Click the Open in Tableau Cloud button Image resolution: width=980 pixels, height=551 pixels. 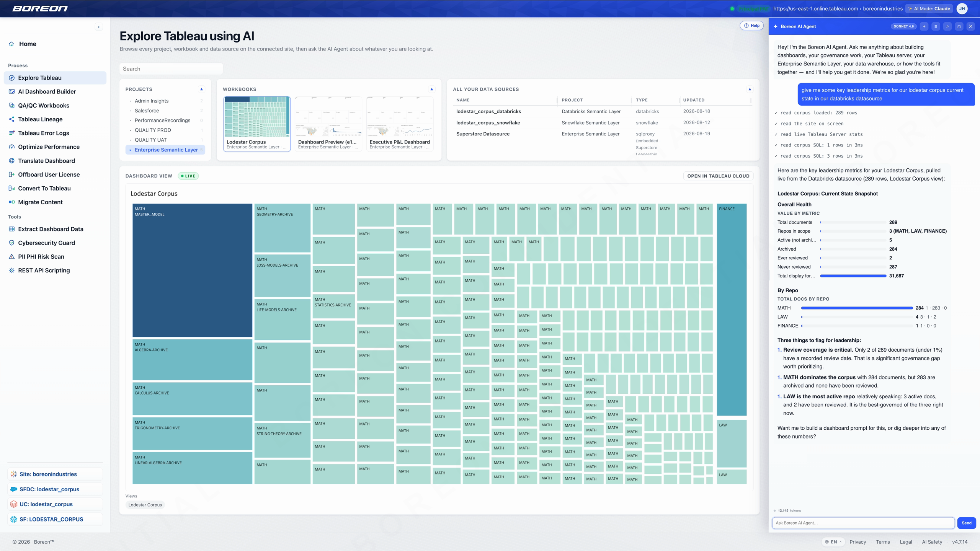(x=718, y=176)
